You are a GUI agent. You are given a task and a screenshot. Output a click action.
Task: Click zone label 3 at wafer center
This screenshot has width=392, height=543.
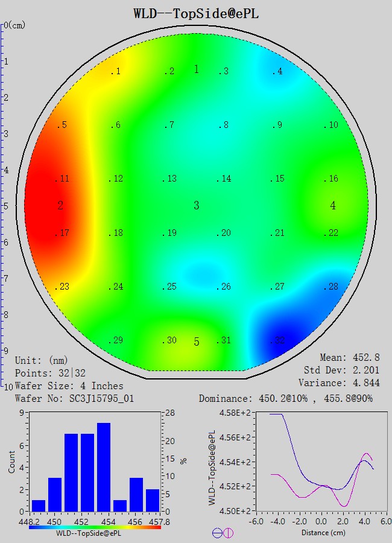(x=196, y=206)
